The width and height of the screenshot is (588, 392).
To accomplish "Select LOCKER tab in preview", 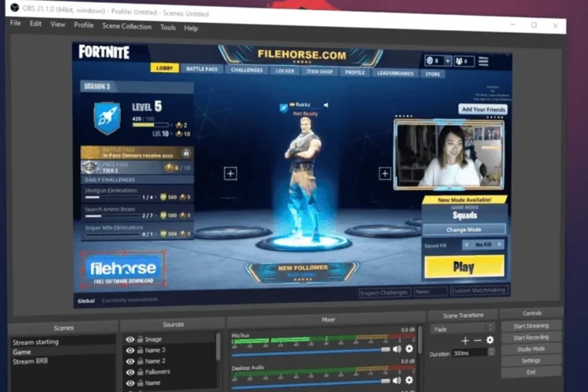I will (285, 71).
